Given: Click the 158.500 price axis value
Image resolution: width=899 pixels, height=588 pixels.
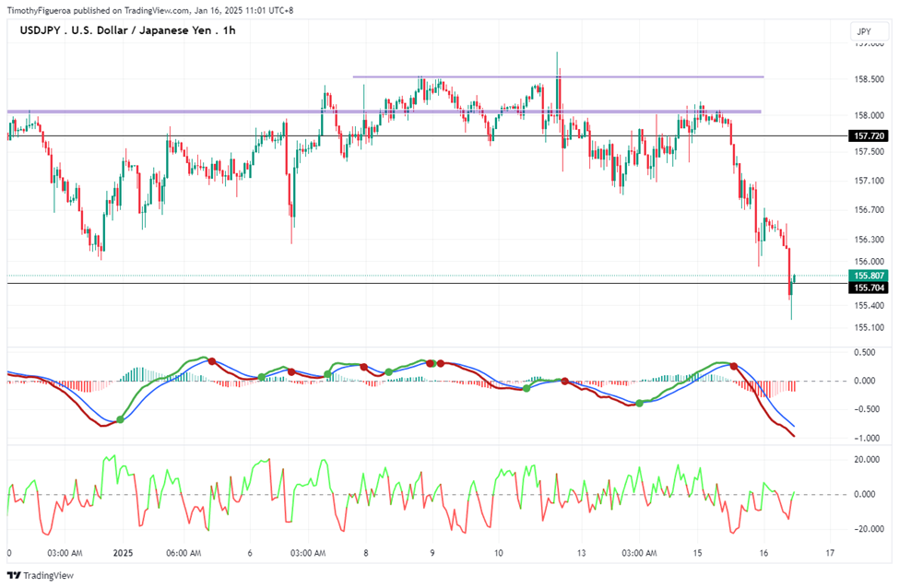Looking at the screenshot, I should (x=869, y=79).
